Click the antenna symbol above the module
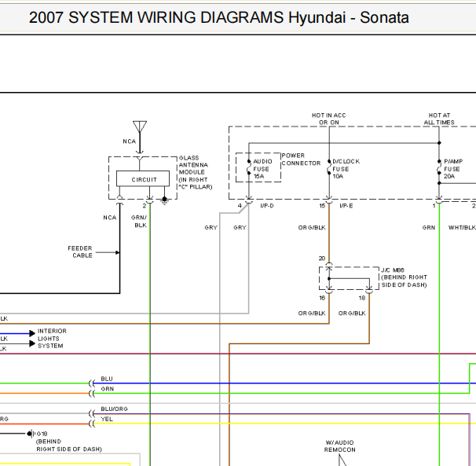Screen dimensions: 476x466 coord(140,127)
